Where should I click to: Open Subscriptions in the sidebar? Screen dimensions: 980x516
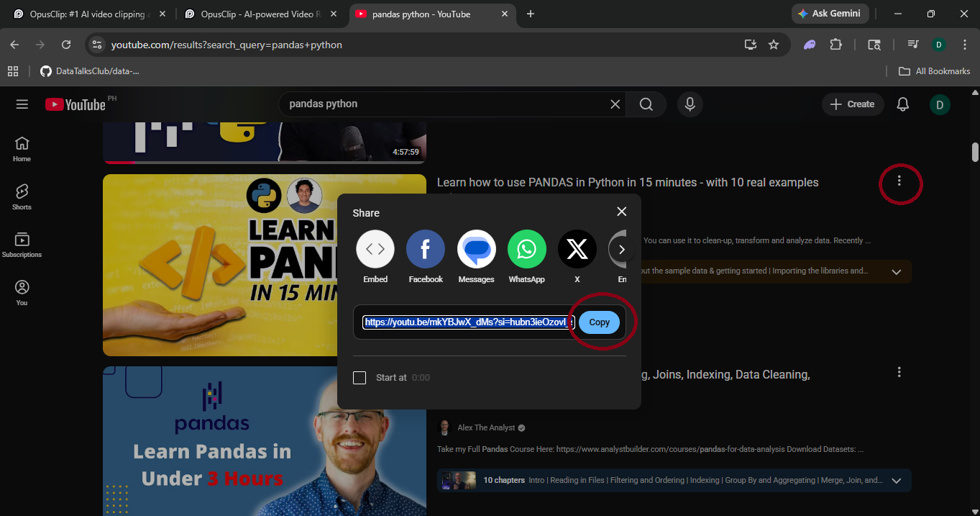click(x=22, y=245)
